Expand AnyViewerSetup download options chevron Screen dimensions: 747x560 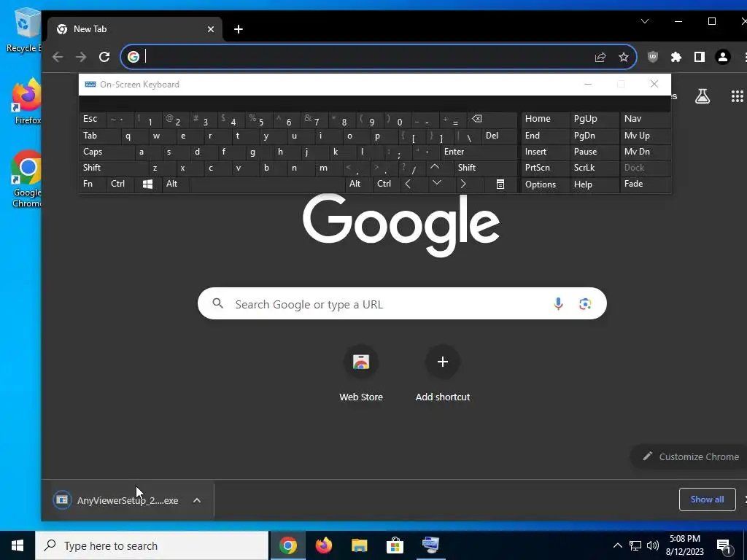197,500
